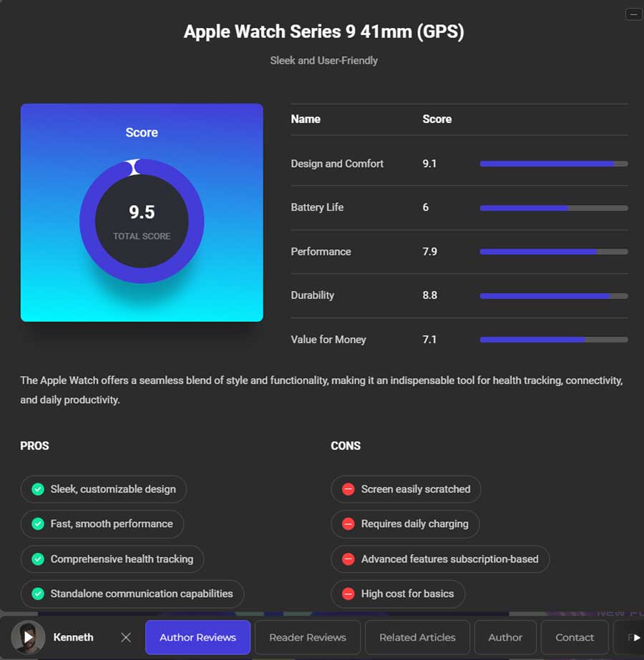Open the Contact tab
This screenshot has width=644, height=660.
click(x=575, y=637)
